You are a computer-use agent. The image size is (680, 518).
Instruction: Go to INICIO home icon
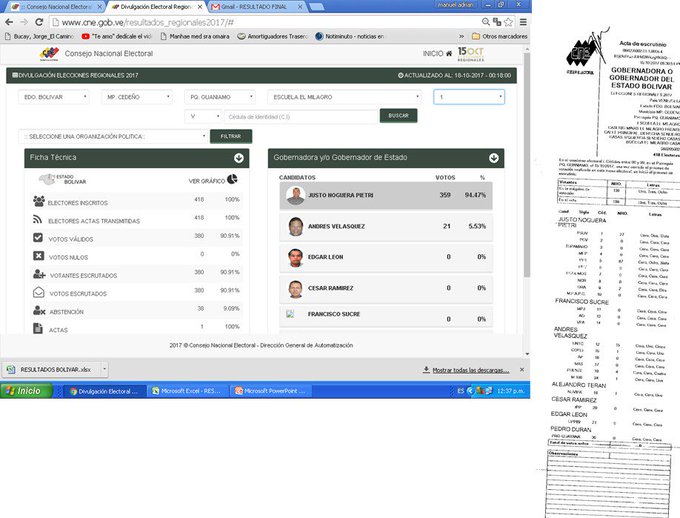pyautogui.click(x=449, y=53)
